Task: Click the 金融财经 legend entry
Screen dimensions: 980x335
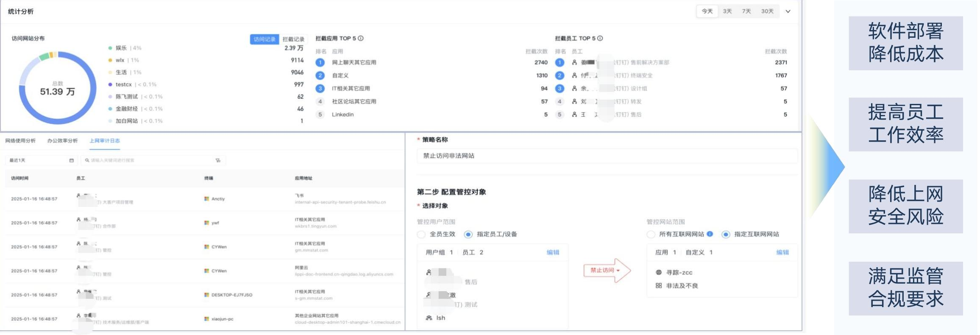Action: point(136,109)
